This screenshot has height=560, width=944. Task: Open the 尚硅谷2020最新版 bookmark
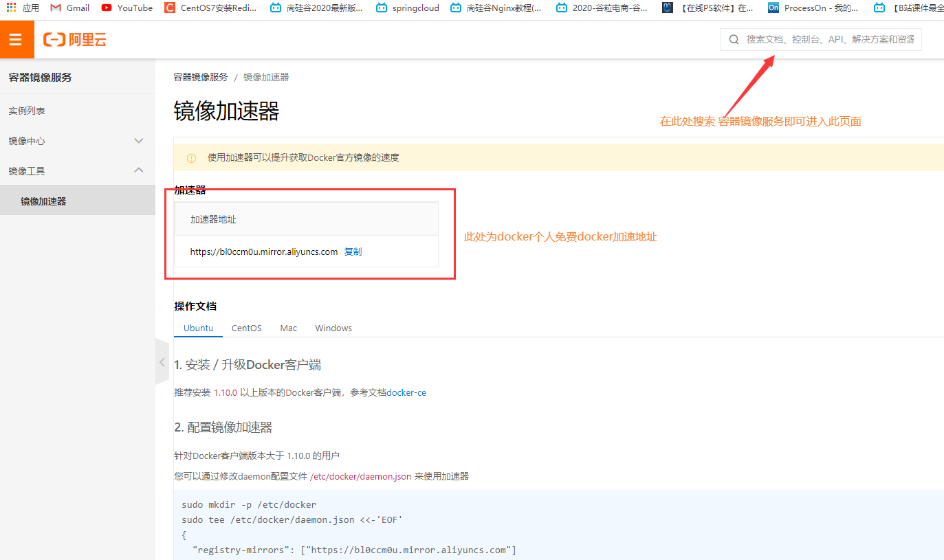tap(316, 8)
